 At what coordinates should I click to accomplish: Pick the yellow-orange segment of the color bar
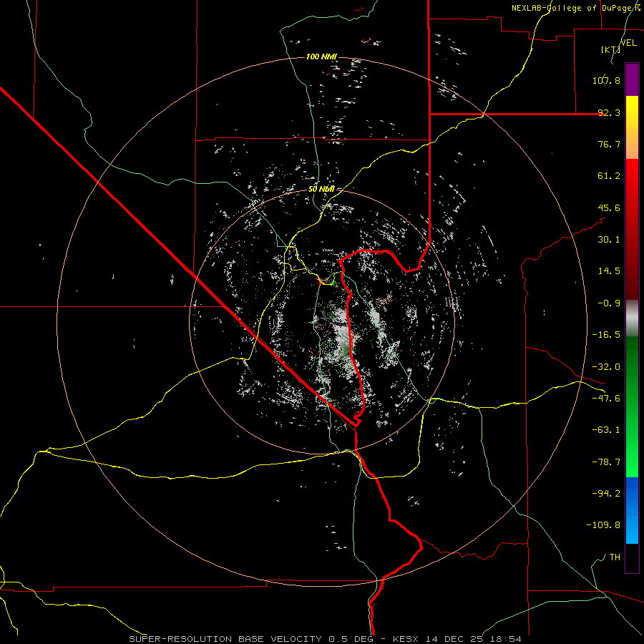pos(632,127)
